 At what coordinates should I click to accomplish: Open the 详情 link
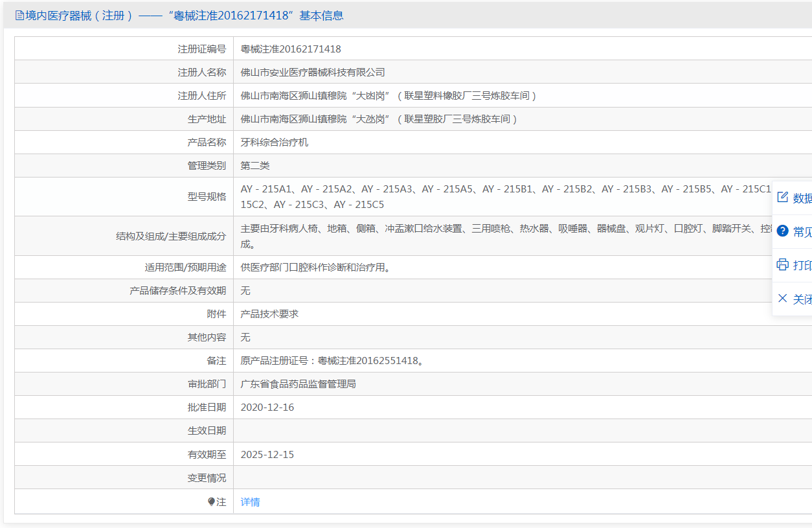tap(250, 502)
